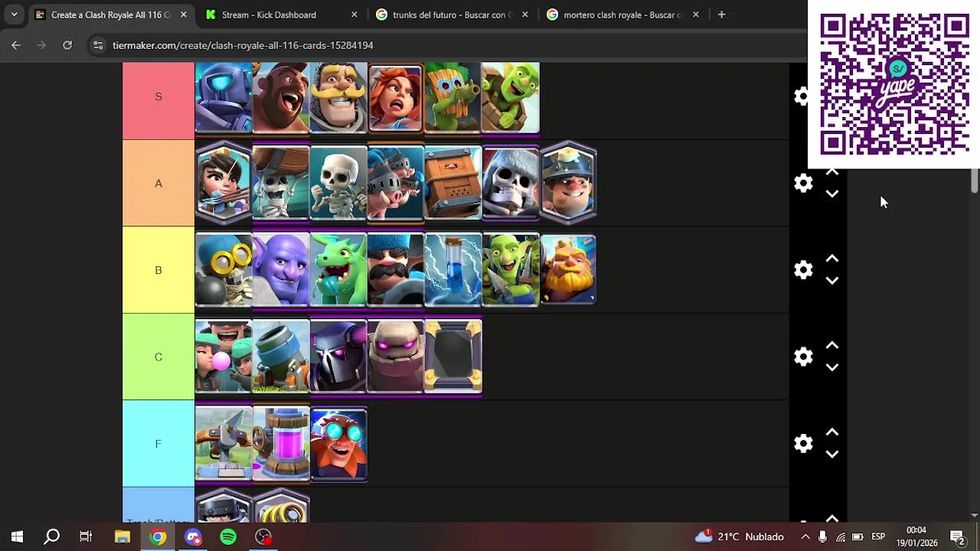Select the Goblin Gang card in B tier
The width and height of the screenshot is (980, 551).
511,269
